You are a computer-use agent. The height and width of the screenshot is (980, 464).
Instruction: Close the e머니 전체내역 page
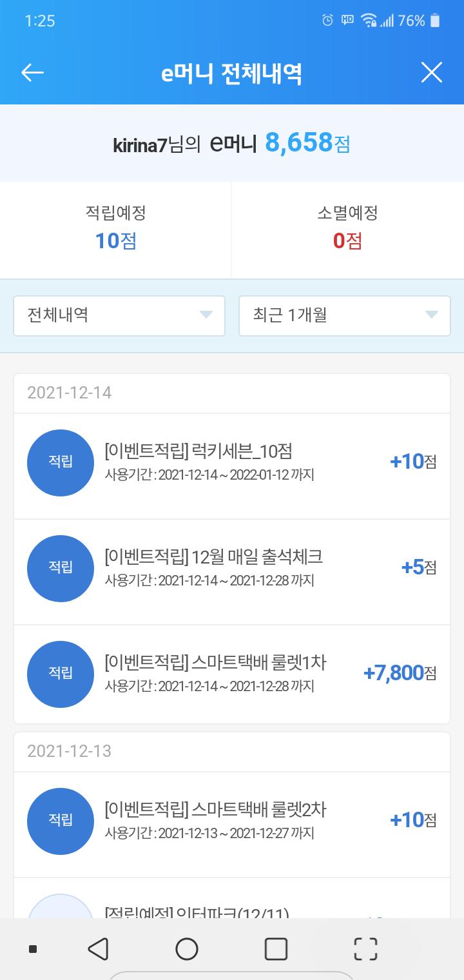[431, 73]
